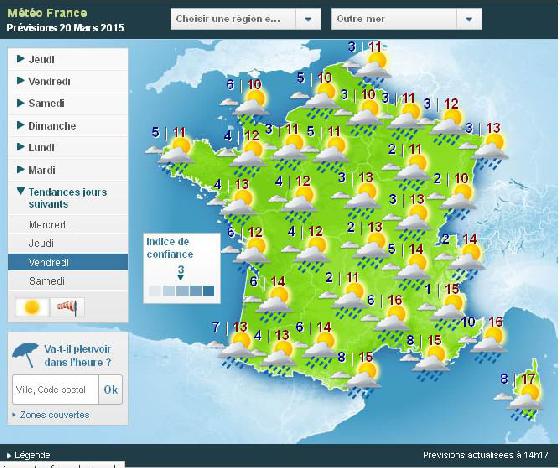The width and height of the screenshot is (560, 468).
Task: Select the sun weather view icon
Action: [x=32, y=307]
